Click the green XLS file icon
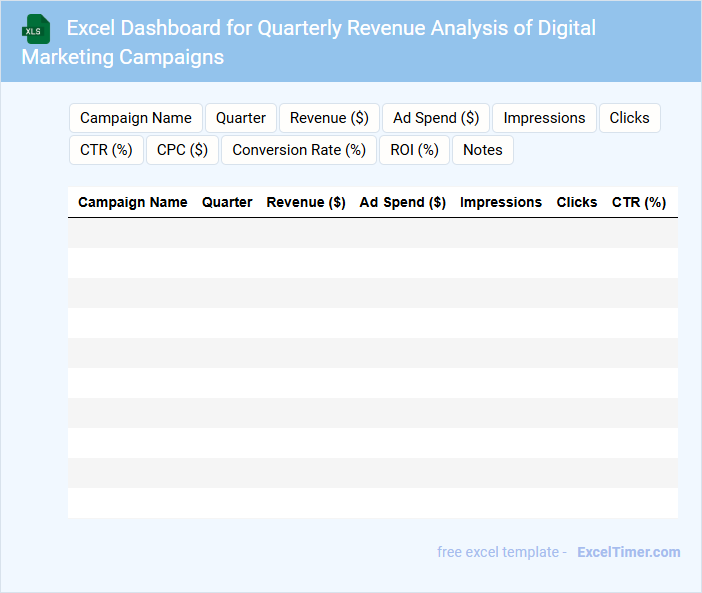The width and height of the screenshot is (702, 593). (35, 29)
